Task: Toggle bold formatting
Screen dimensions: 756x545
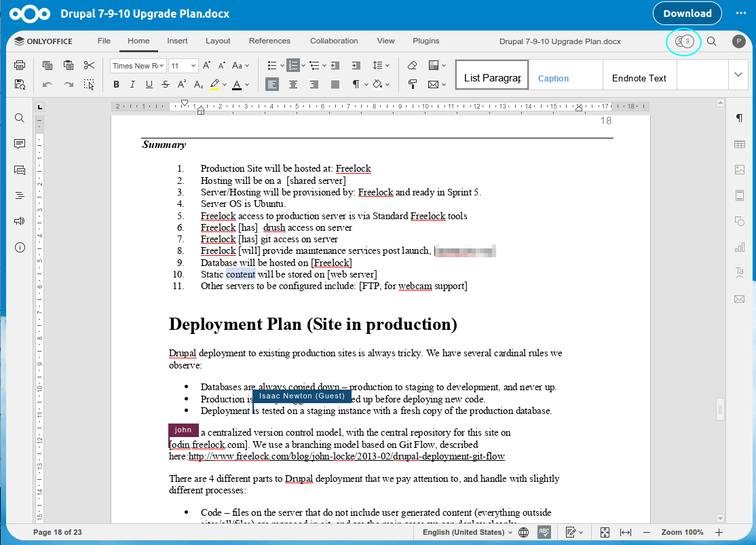Action: [x=116, y=84]
